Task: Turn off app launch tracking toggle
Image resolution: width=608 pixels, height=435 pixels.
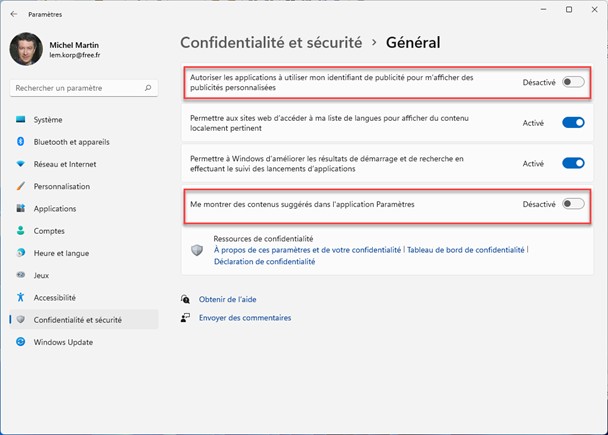Action: [x=573, y=163]
